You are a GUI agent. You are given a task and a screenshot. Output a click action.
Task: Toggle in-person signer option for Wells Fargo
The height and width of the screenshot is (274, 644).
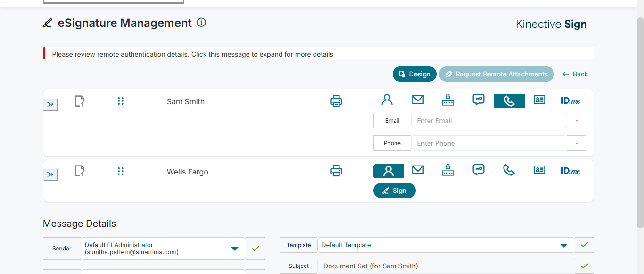point(388,171)
